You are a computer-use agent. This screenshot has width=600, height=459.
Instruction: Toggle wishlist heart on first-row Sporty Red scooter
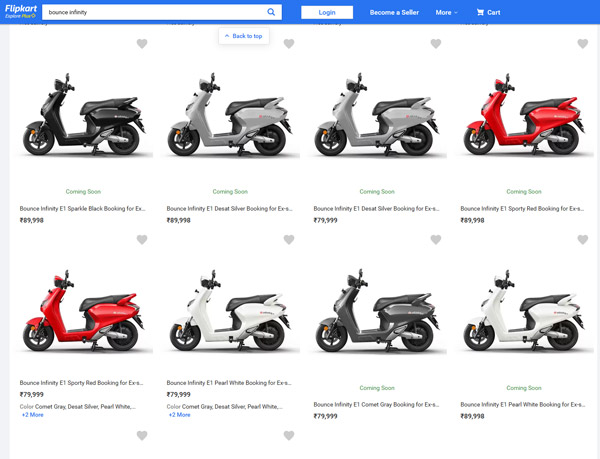583,44
